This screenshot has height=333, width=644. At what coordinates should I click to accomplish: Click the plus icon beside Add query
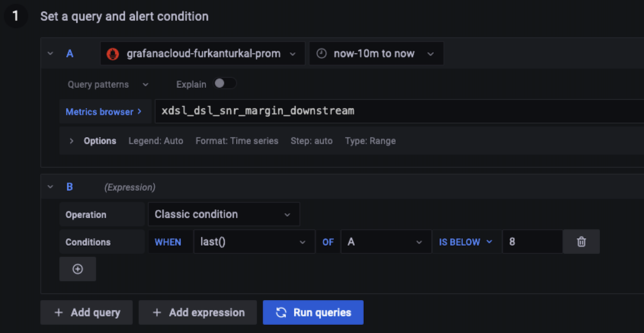[x=59, y=312]
